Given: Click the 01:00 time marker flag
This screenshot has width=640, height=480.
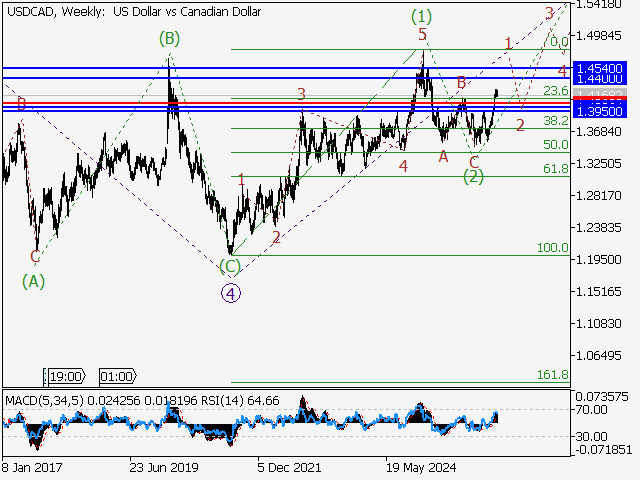Looking at the screenshot, I should pyautogui.click(x=118, y=376).
